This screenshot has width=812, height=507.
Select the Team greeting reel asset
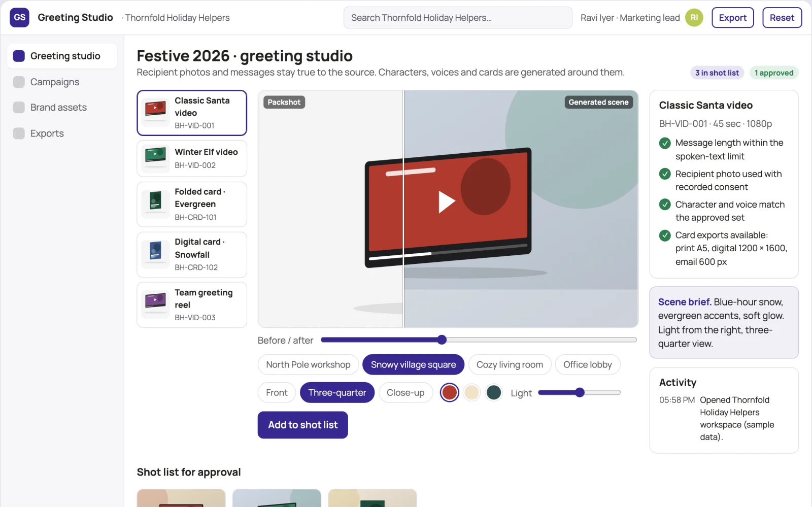point(192,305)
